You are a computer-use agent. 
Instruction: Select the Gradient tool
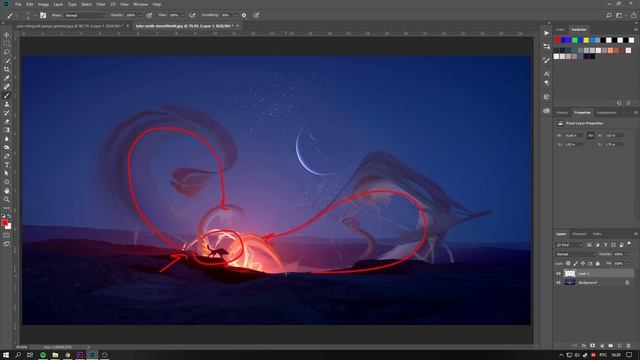[x=7, y=130]
